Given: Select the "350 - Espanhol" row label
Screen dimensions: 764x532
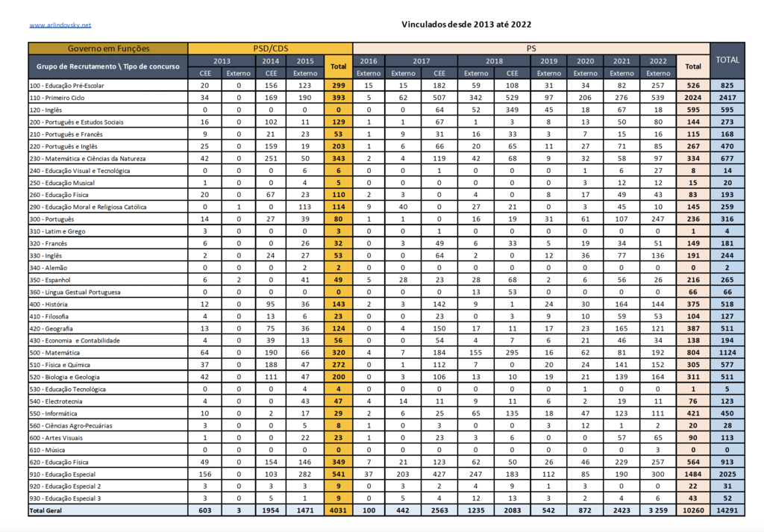Looking at the screenshot, I should (51, 280).
